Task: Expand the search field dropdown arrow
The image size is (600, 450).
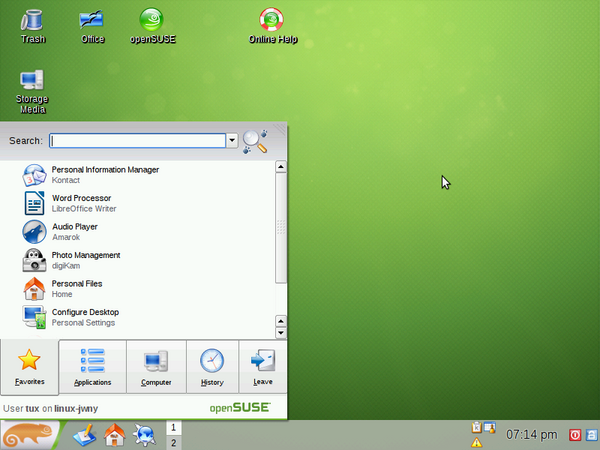Action: pos(232,142)
